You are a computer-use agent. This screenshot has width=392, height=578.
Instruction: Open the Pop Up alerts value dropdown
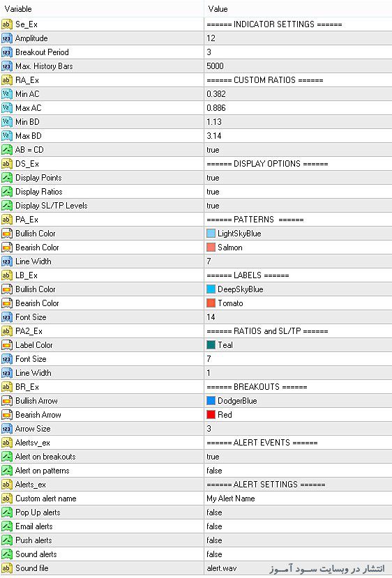[298, 512]
